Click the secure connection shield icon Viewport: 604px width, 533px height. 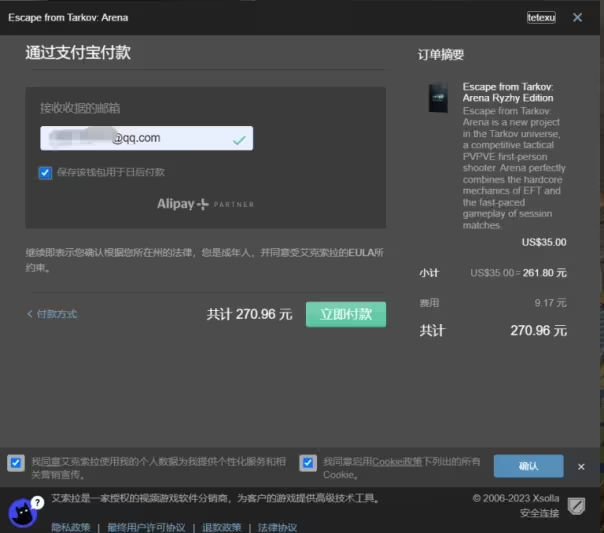point(576,506)
